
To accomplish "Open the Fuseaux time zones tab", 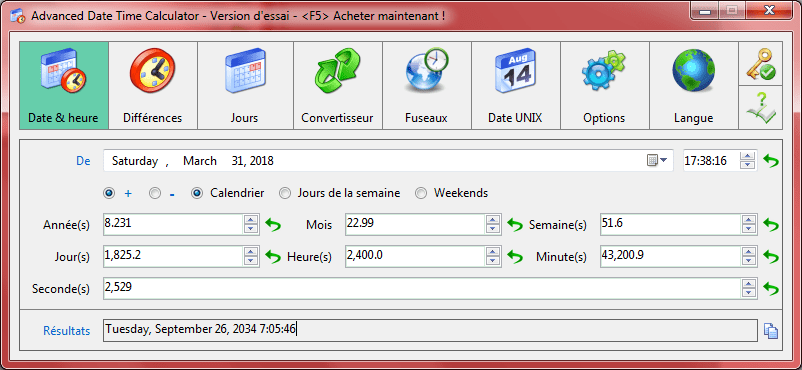I will click(x=427, y=85).
